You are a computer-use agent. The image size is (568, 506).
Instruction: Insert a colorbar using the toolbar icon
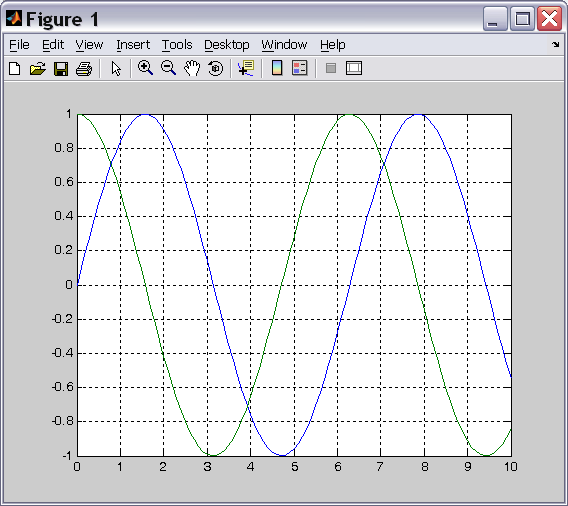tap(277, 68)
